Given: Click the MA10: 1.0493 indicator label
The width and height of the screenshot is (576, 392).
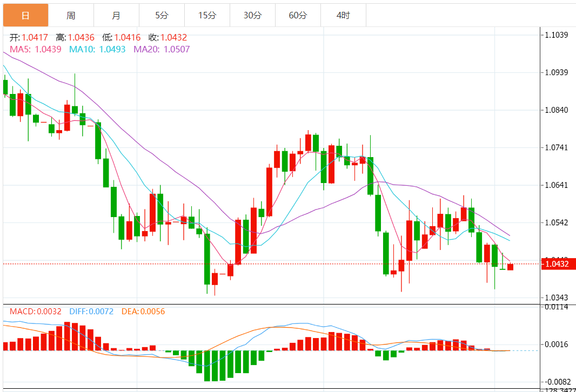Looking at the screenshot, I should pos(97,49).
